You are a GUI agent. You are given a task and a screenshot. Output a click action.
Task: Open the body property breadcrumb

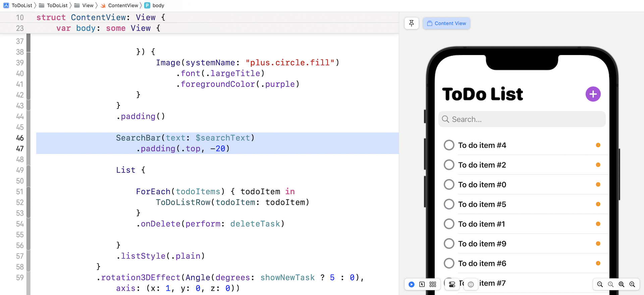[x=158, y=5]
